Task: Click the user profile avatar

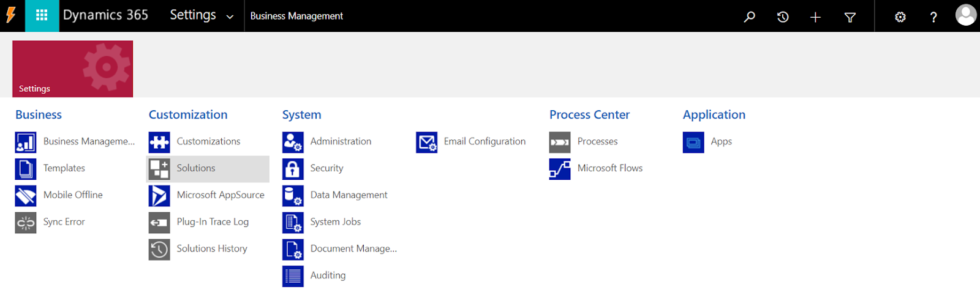Action: [x=966, y=15]
